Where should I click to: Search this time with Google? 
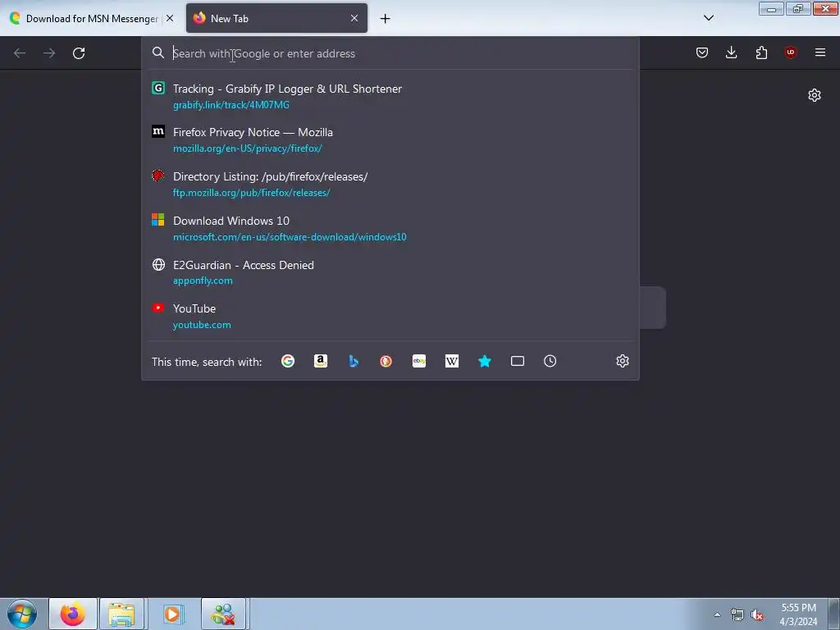(288, 361)
